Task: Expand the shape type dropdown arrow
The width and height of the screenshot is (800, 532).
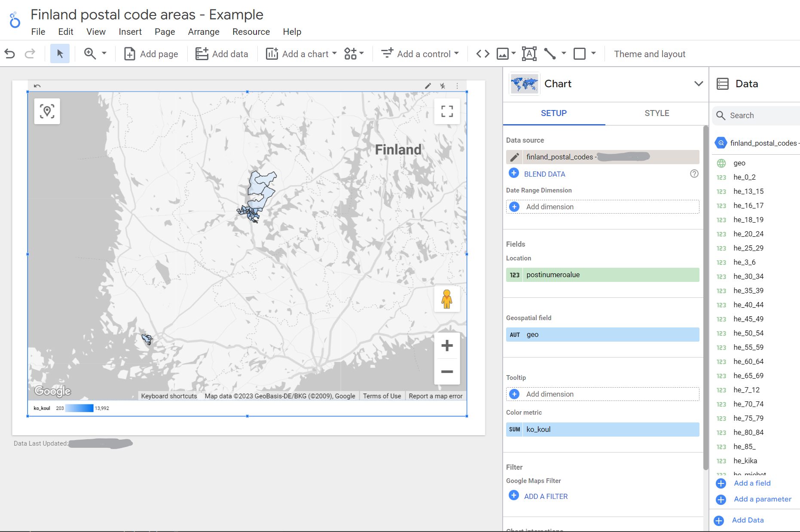Action: pyautogui.click(x=593, y=53)
